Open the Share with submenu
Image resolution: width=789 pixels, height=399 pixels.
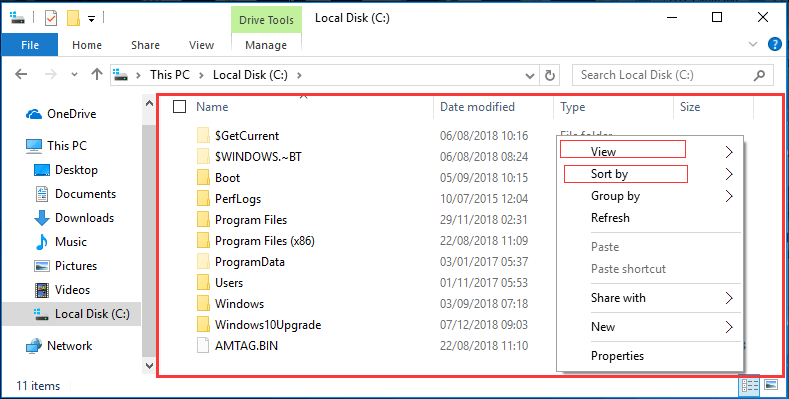click(650, 298)
